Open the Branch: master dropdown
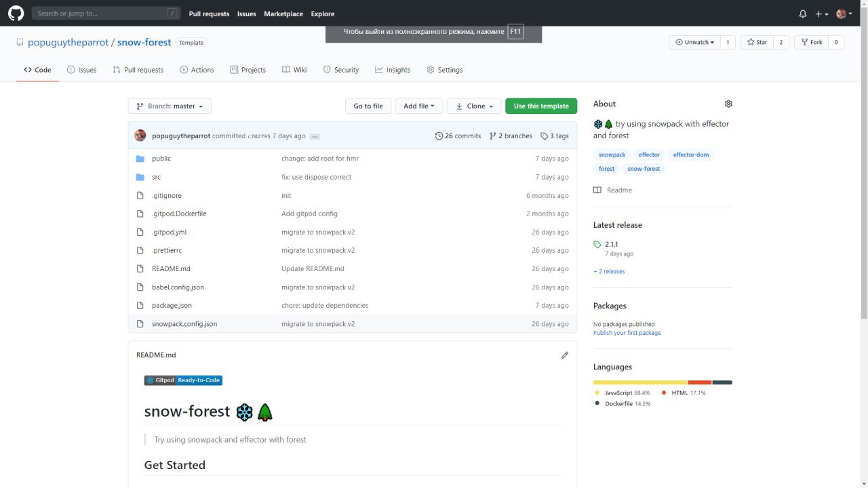The image size is (868, 488). (x=170, y=106)
